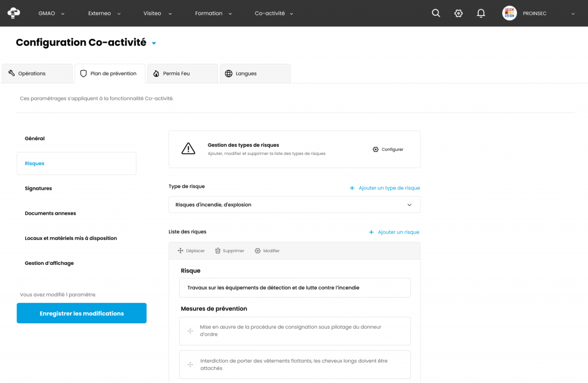Open the GMAO dropdown menu
This screenshot has height=383, width=588.
51,13
